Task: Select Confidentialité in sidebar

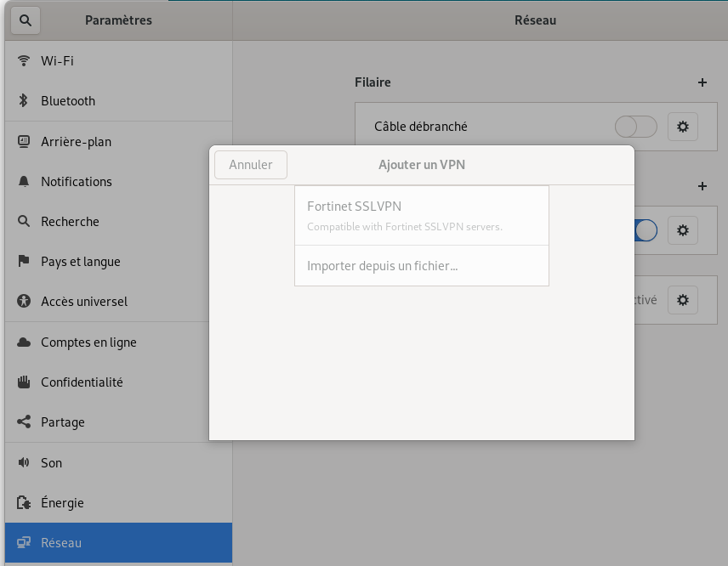Action: [118, 382]
